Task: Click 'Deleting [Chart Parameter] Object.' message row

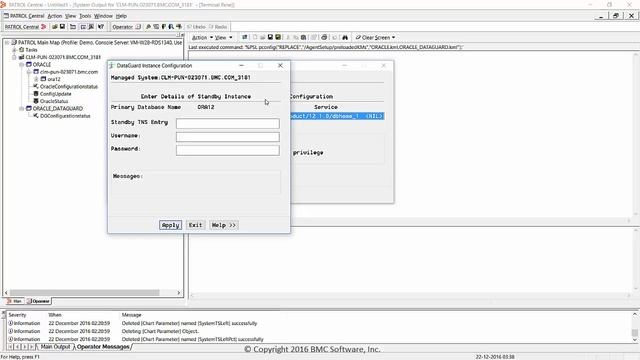Action: tap(160, 331)
